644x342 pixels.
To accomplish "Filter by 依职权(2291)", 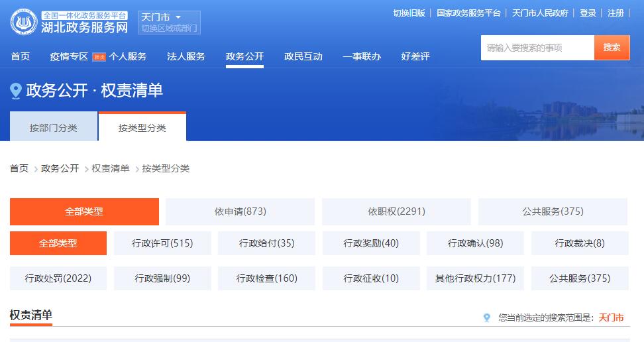I will (396, 211).
